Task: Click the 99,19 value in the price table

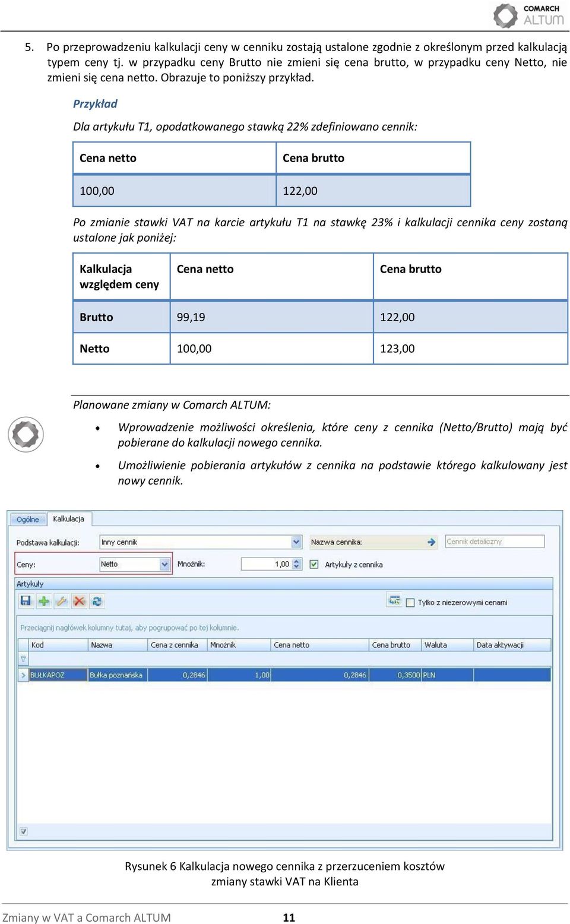Action: 191,317
